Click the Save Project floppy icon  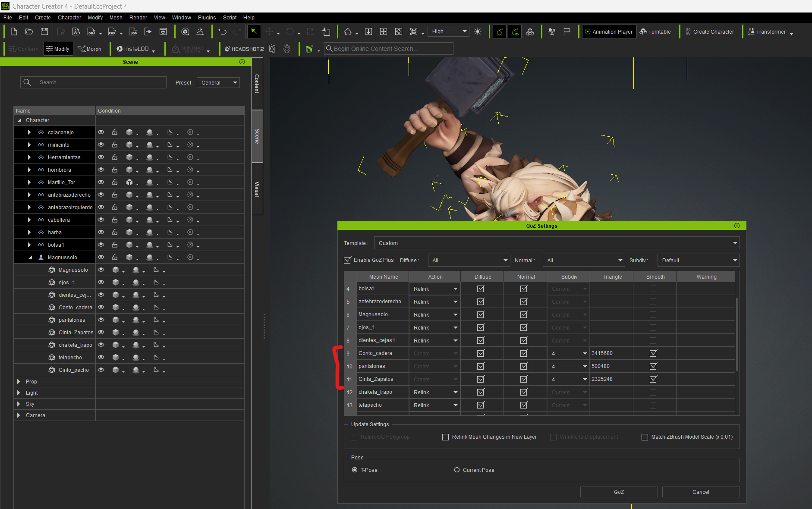click(x=44, y=31)
